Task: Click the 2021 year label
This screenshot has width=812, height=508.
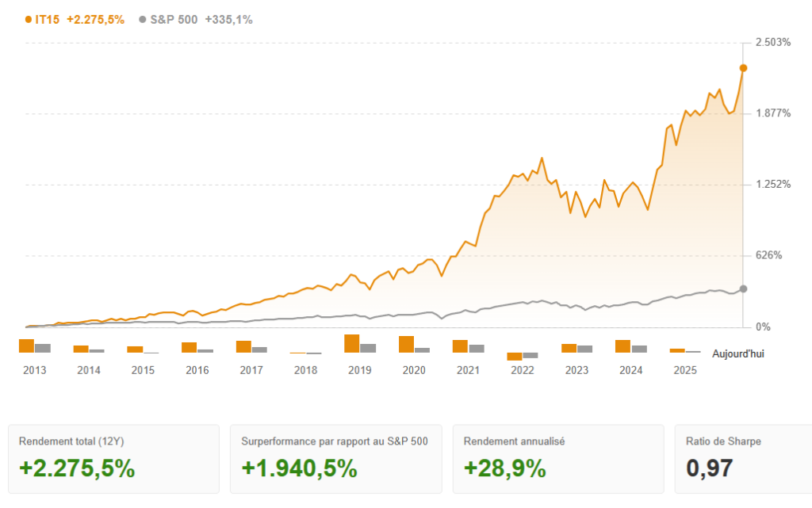Action: click(468, 370)
